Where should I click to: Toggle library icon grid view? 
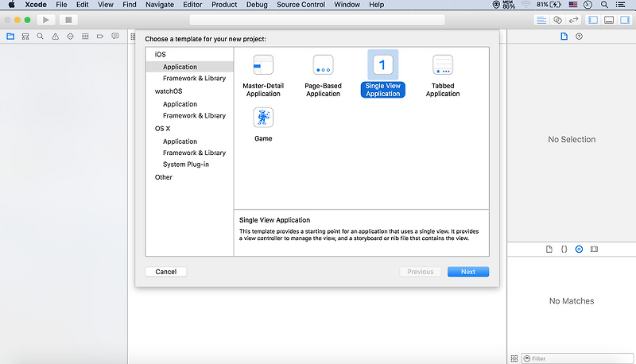pos(514,358)
